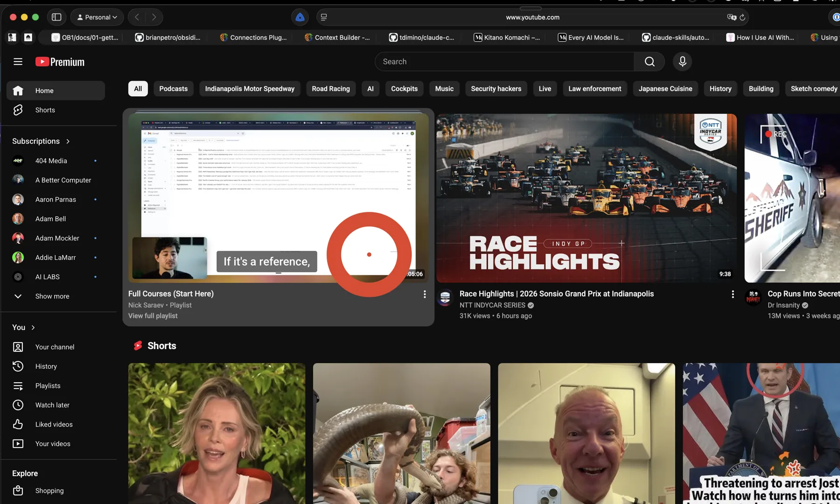Open Liked videos in sidebar

point(56,425)
